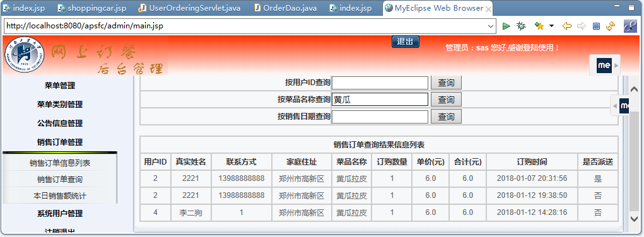
Task: Open 销售订单信息列表 submenu item
Action: (60, 163)
